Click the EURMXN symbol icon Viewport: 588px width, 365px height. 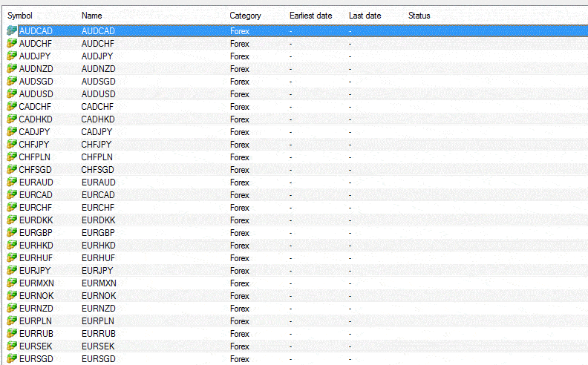(12, 283)
